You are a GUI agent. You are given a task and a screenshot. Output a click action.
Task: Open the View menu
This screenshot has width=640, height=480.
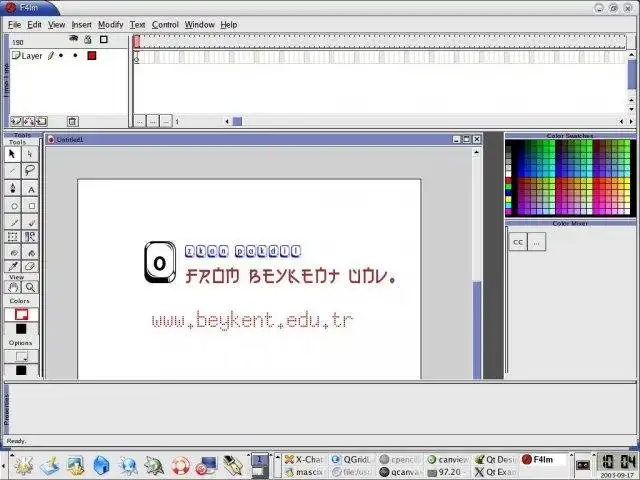[56, 25]
